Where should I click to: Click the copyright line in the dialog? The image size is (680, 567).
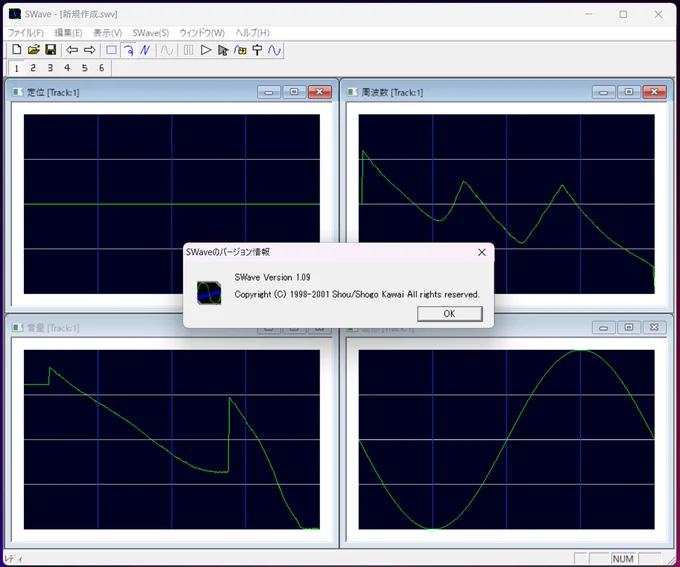[x=357, y=295]
